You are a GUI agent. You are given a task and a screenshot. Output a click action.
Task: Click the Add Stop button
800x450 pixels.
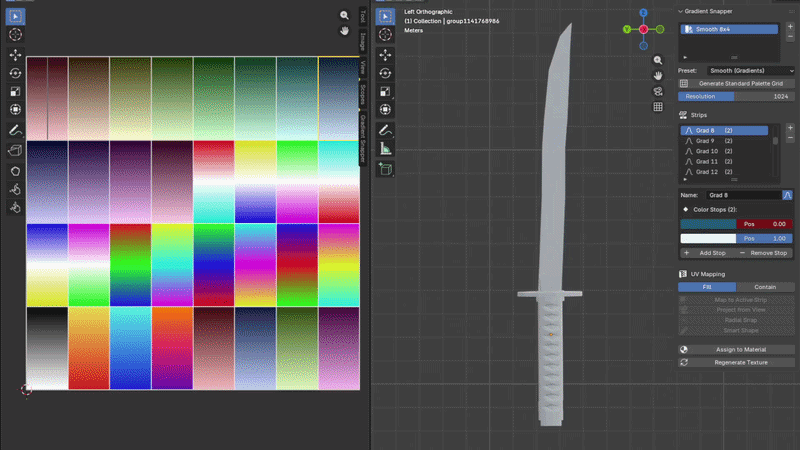[707, 253]
